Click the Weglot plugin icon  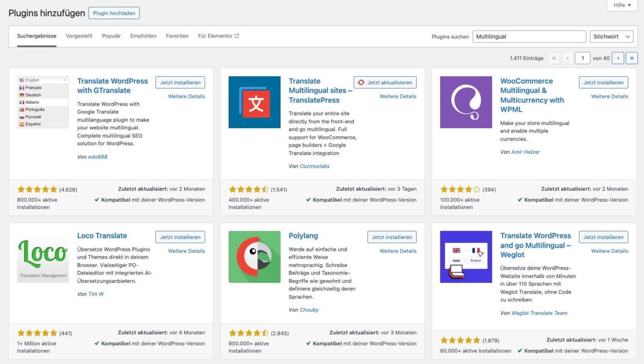click(x=466, y=256)
